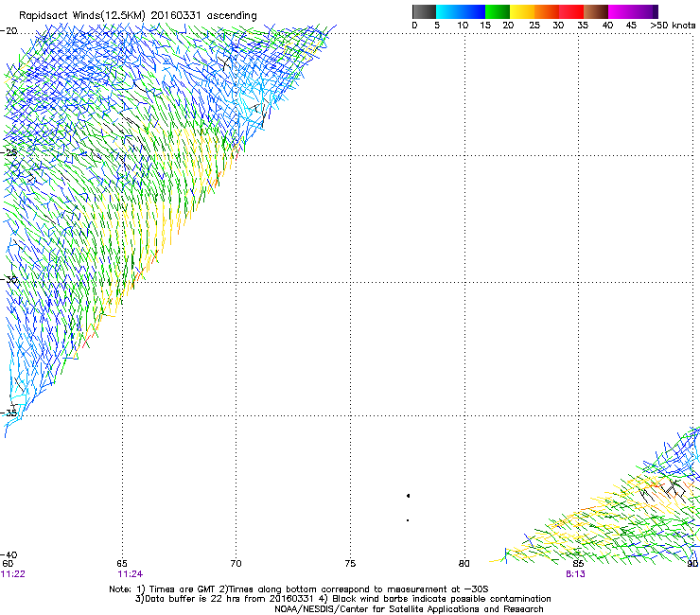Click the 80 longitude axis label
Image resolution: width=700 pixels, height=615 pixels.
(464, 564)
